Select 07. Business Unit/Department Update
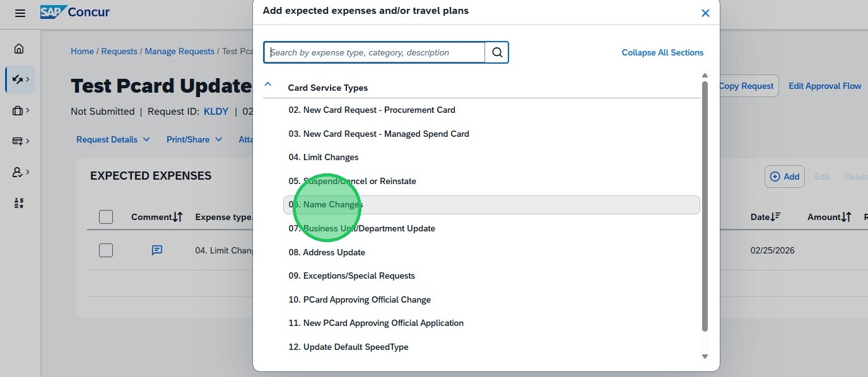Screen dimensions: 868x377 pyautogui.click(x=361, y=228)
